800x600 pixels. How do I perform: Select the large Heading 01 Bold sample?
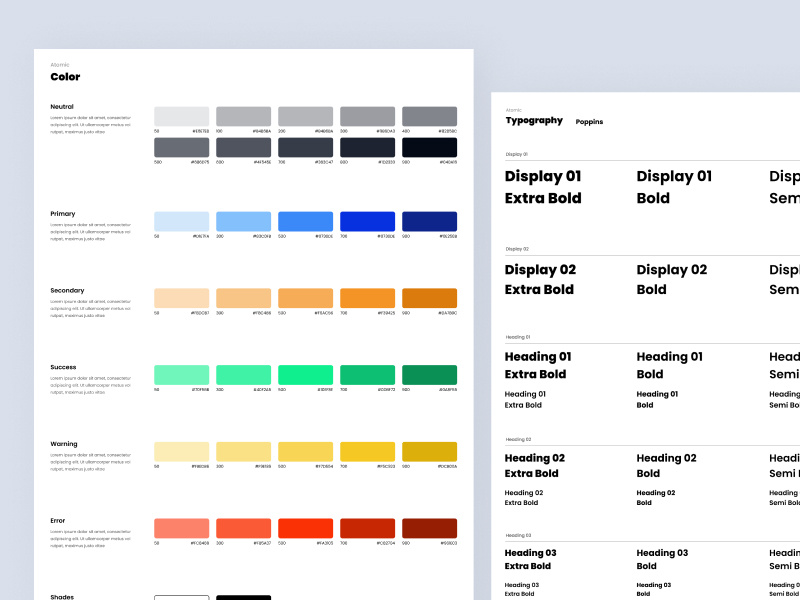point(669,365)
